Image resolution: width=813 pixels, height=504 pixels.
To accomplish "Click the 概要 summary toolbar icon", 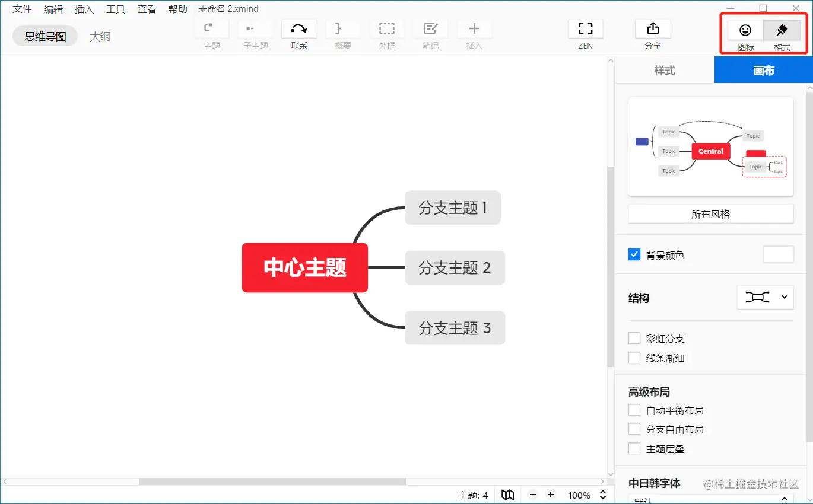I will tap(343, 28).
